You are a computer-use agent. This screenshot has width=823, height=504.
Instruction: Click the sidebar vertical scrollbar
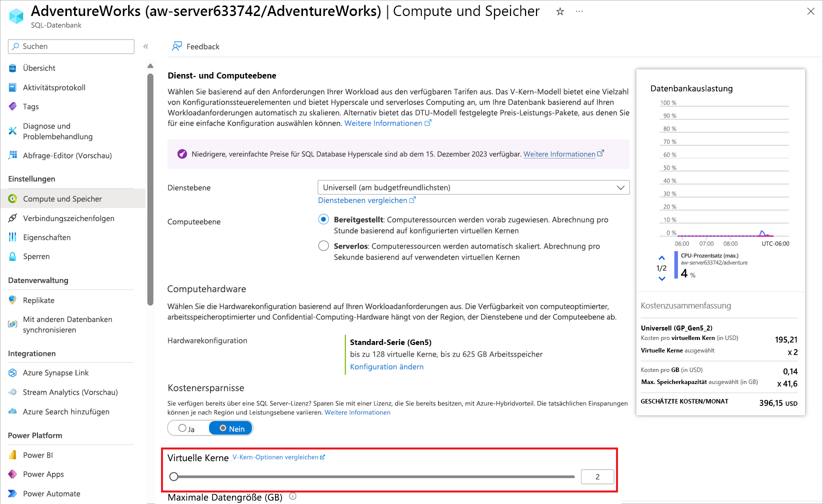(150, 189)
